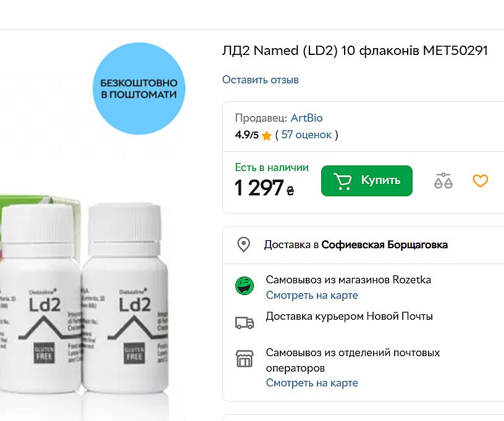Image resolution: width=504 pixels, height=421 pixels.
Task: View the 57 оценок seller ratings
Action: (x=306, y=135)
